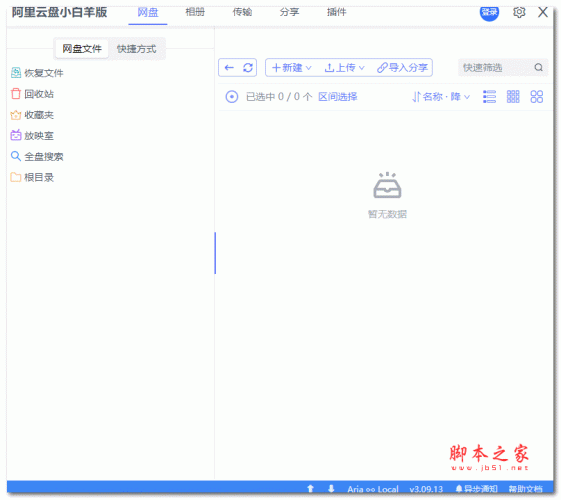The width and height of the screenshot is (561, 500).
Task: Switch to large grid view icon
Action: click(536, 97)
